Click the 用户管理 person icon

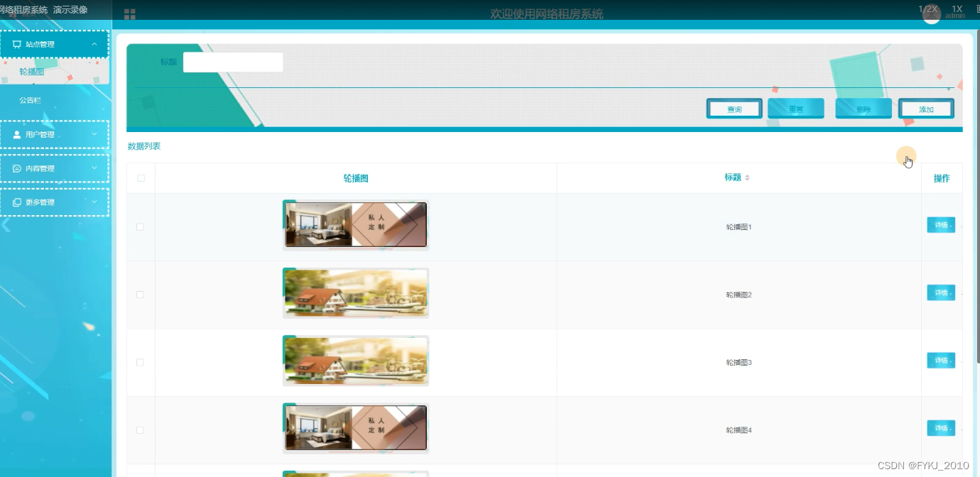click(x=17, y=134)
